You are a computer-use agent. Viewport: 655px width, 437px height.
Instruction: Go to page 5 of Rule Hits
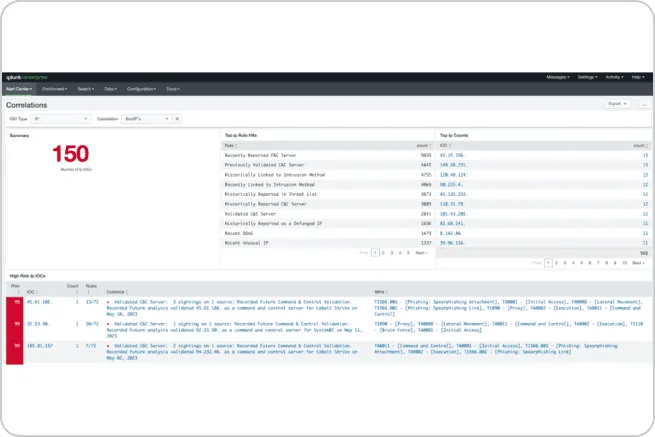pyautogui.click(x=408, y=253)
